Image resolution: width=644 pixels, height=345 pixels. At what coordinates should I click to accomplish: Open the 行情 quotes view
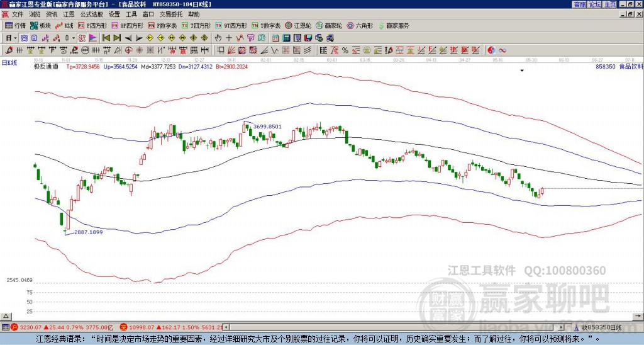15,25
